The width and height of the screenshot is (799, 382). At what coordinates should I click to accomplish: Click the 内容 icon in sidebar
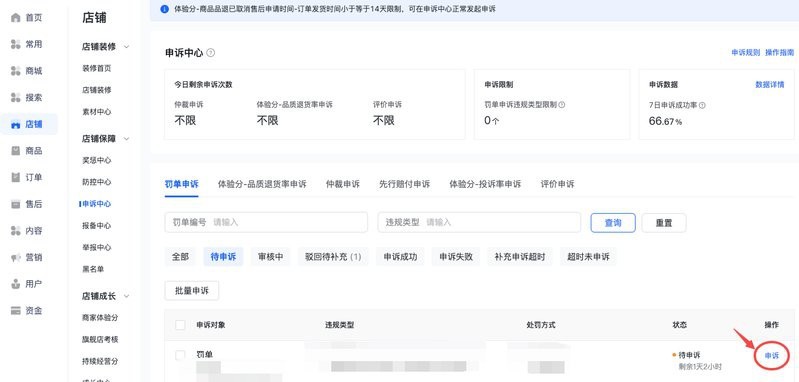pos(16,231)
